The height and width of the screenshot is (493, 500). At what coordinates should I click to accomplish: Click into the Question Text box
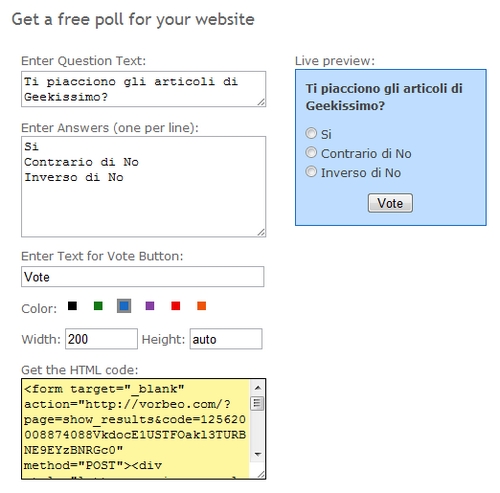point(143,89)
